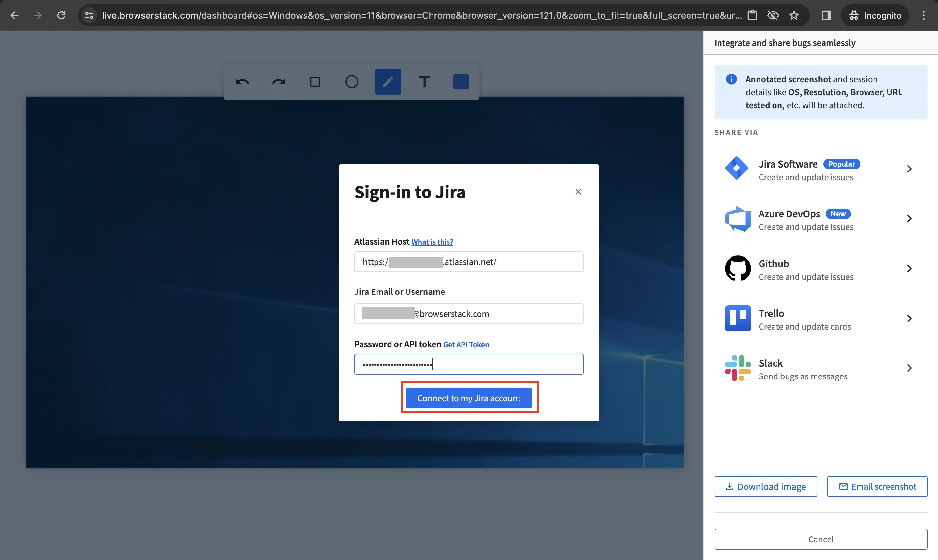Viewport: 938px width, 560px height.
Task: Click the undo annotation arrow
Action: click(242, 82)
